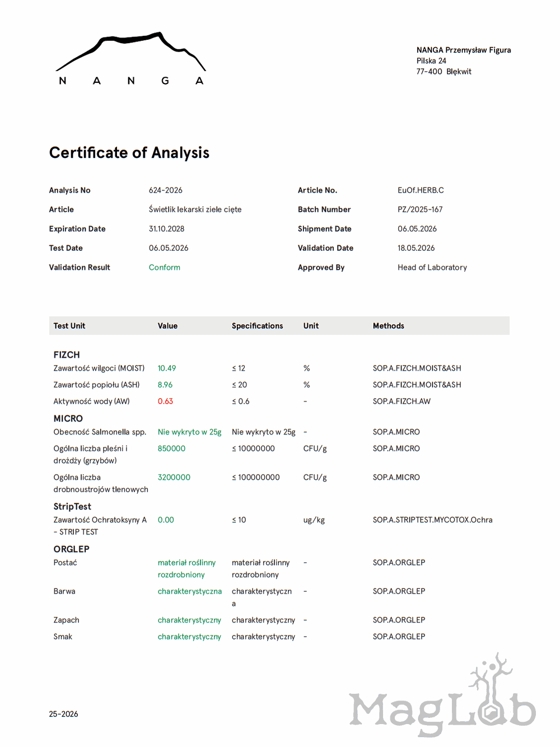The image size is (560, 747).
Task: Click batch number PZ/2025-167
Action: (420, 209)
